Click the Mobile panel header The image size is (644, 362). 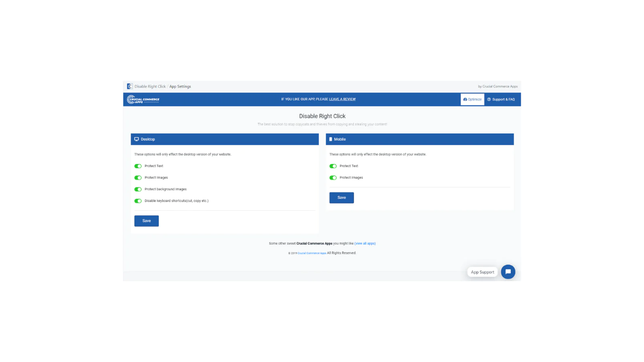(420, 139)
